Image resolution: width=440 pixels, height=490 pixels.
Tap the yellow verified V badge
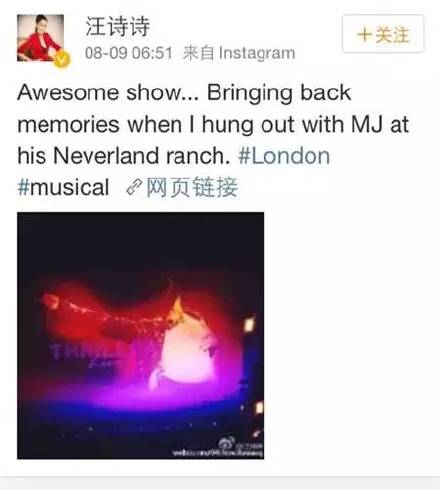click(x=62, y=59)
